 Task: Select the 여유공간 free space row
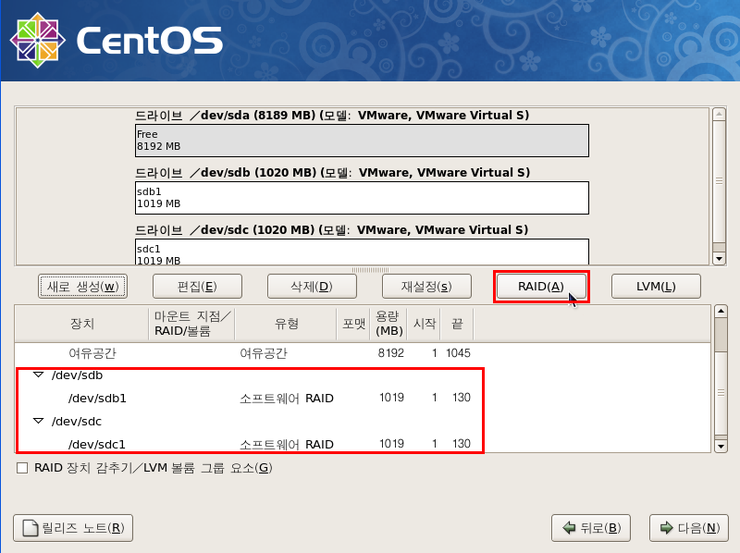[x=250, y=353]
